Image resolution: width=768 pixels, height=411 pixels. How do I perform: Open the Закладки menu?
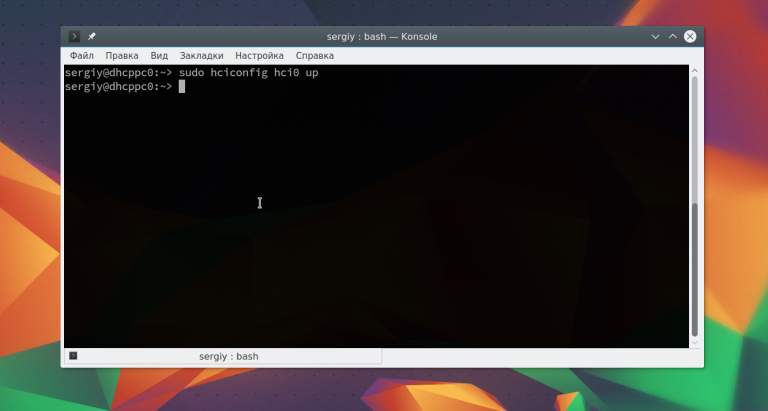click(x=201, y=56)
